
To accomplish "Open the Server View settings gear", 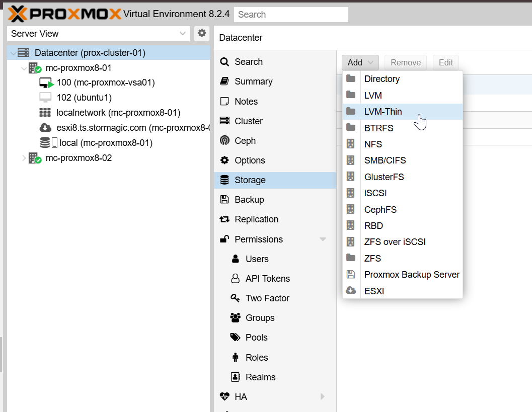I will (x=202, y=33).
